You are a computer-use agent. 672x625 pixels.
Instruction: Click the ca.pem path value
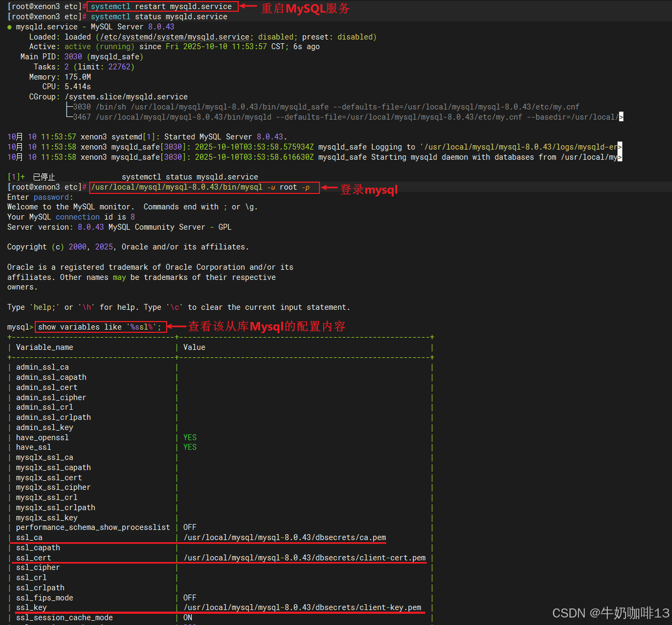285,537
